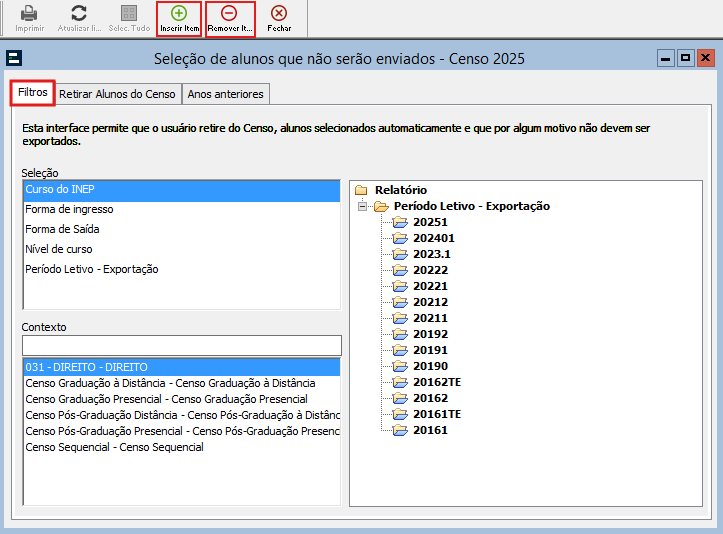Collapse the Período Letivo - Exportação tree node
Image resolution: width=723 pixels, height=534 pixels.
(x=362, y=206)
